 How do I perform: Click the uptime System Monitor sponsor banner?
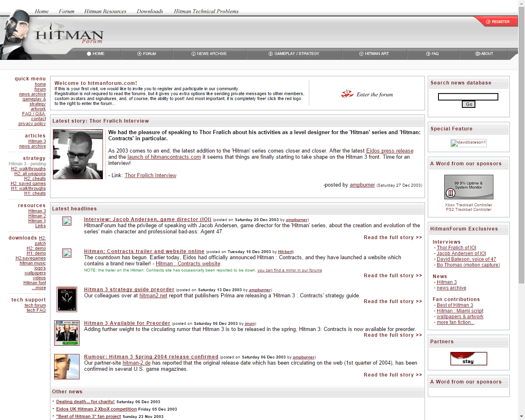(x=468, y=187)
